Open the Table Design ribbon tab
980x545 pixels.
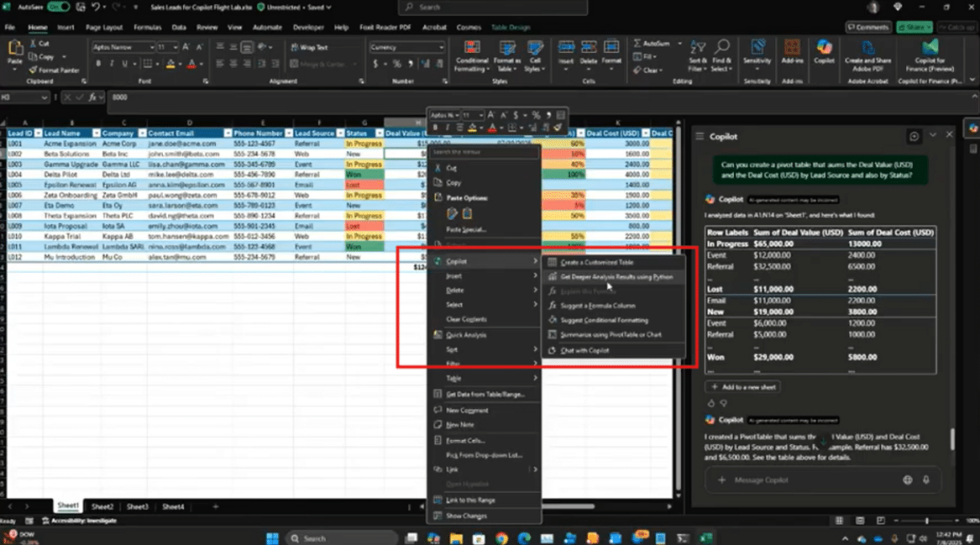click(x=511, y=27)
